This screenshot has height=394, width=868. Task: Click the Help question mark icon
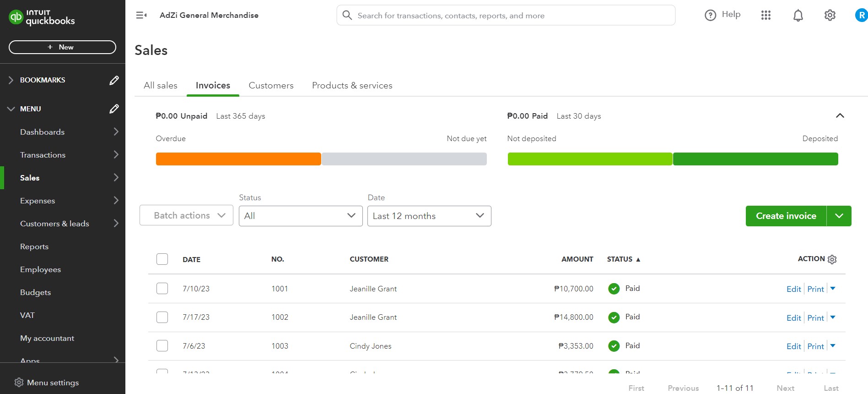pyautogui.click(x=710, y=15)
